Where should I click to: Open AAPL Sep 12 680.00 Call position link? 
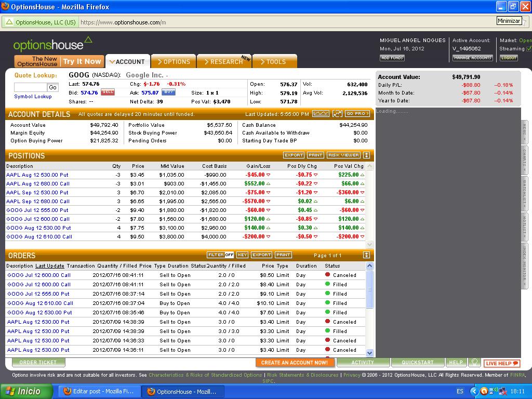38,201
